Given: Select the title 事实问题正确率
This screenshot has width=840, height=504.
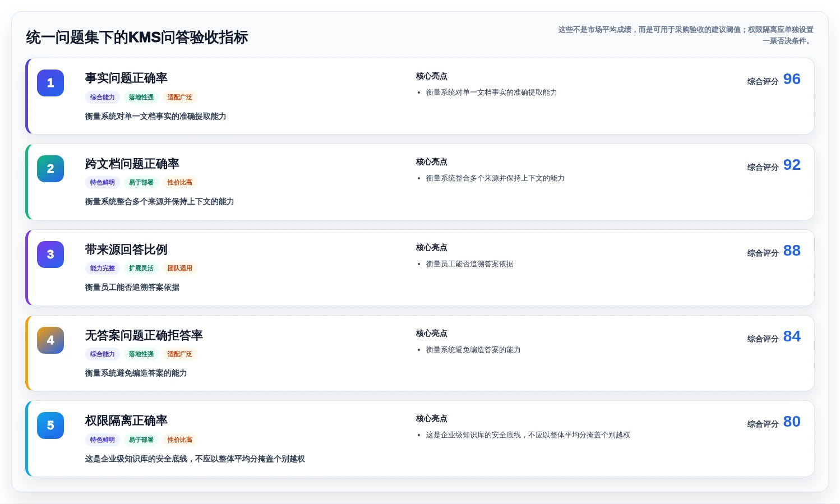Looking at the screenshot, I should 126,78.
